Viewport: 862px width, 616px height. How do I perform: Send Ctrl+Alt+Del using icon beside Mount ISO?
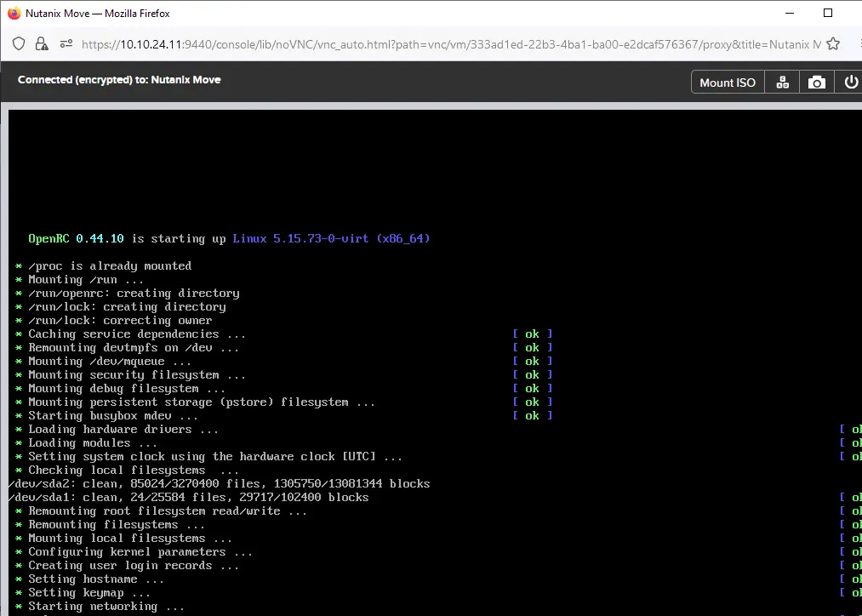782,83
